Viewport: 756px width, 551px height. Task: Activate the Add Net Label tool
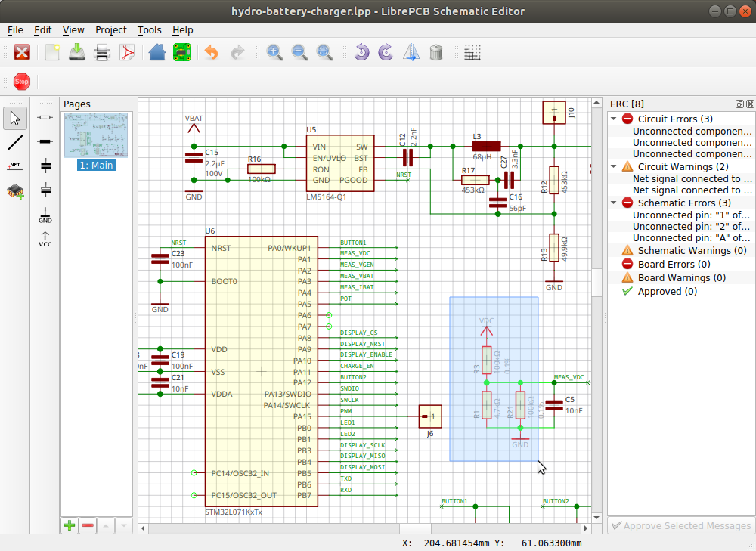(x=15, y=166)
